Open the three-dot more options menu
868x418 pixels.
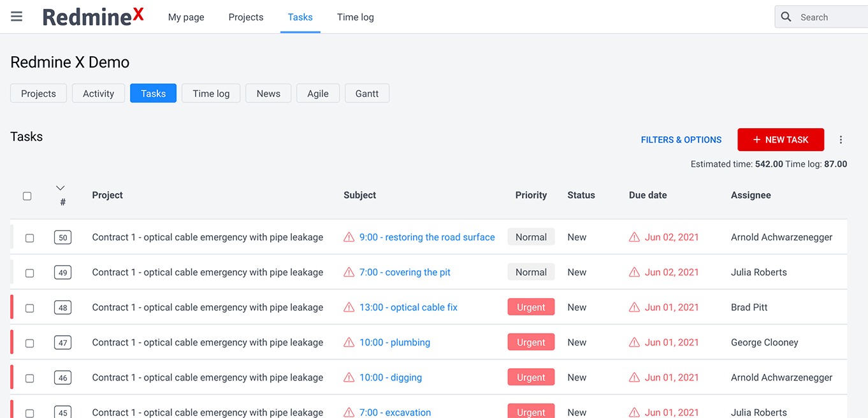[x=841, y=140]
